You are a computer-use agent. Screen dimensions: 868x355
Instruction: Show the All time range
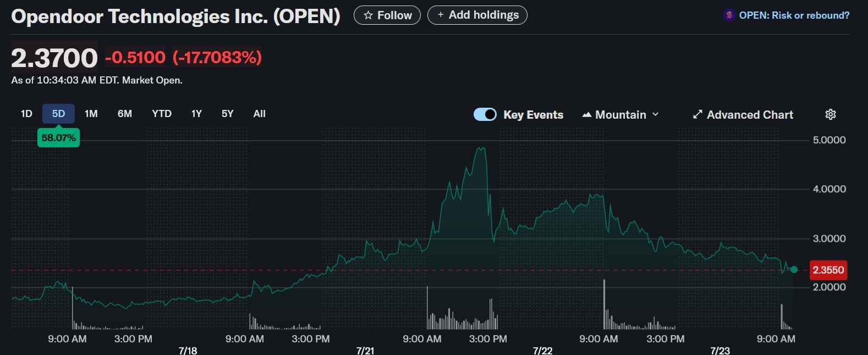click(260, 114)
